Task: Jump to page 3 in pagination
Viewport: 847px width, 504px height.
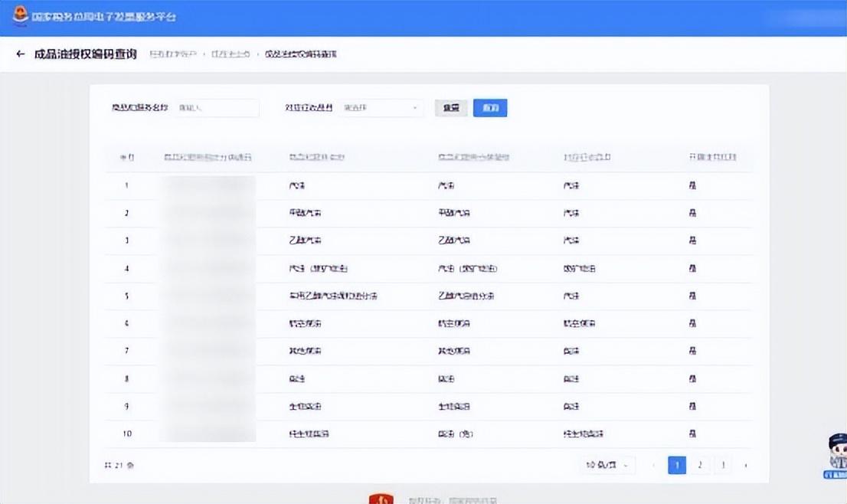Action: click(x=722, y=465)
